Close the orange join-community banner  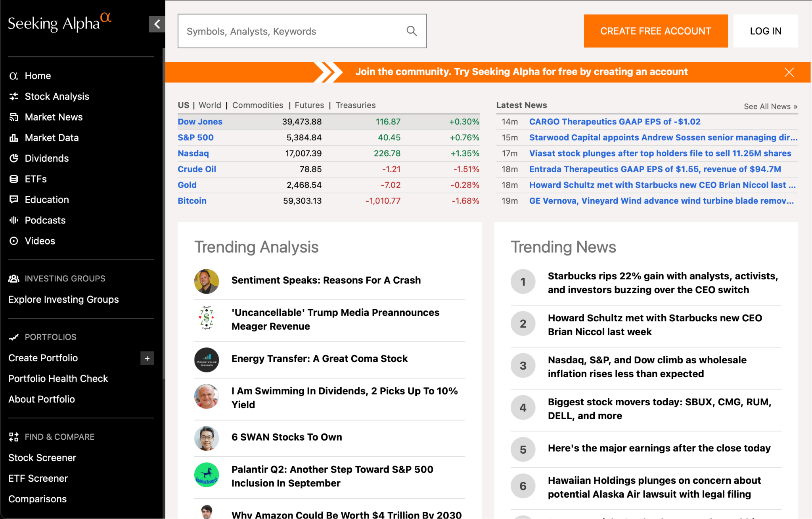789,72
